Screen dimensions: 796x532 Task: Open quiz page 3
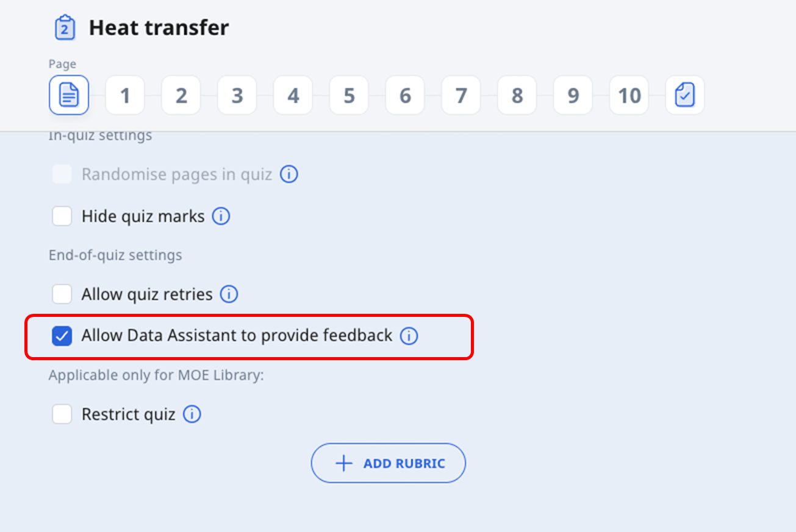[237, 95]
